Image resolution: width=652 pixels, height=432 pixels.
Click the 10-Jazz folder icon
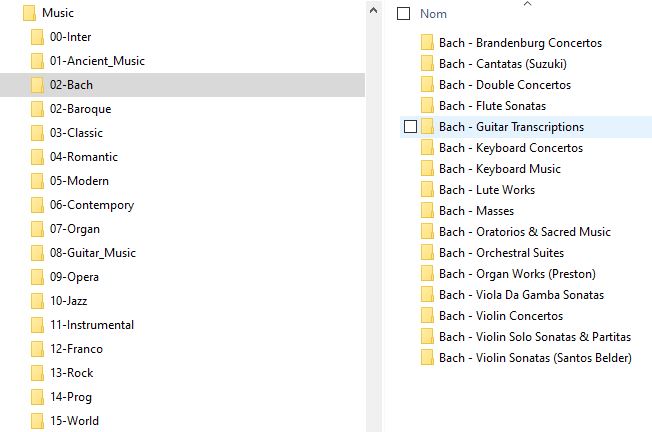coord(38,301)
